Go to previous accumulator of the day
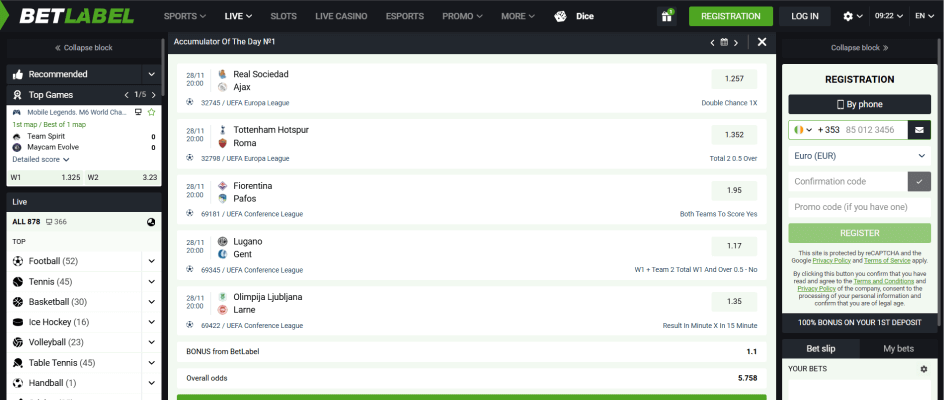Image resolution: width=944 pixels, height=400 pixels. 713,42
